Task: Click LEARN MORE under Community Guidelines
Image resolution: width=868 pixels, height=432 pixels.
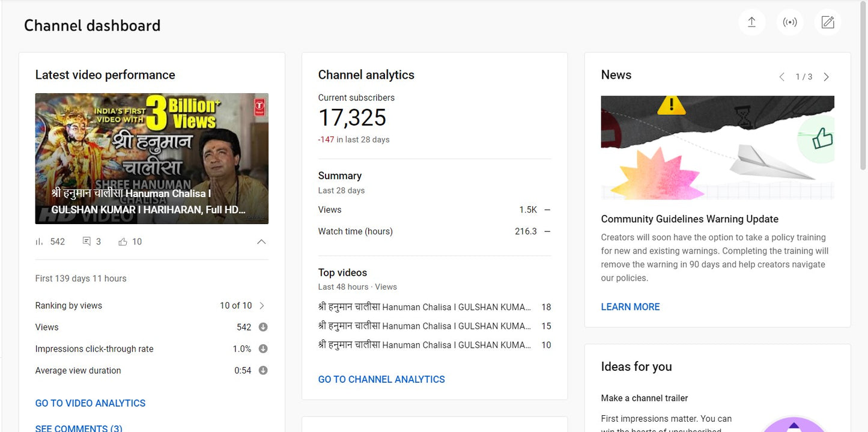Action: [630, 306]
